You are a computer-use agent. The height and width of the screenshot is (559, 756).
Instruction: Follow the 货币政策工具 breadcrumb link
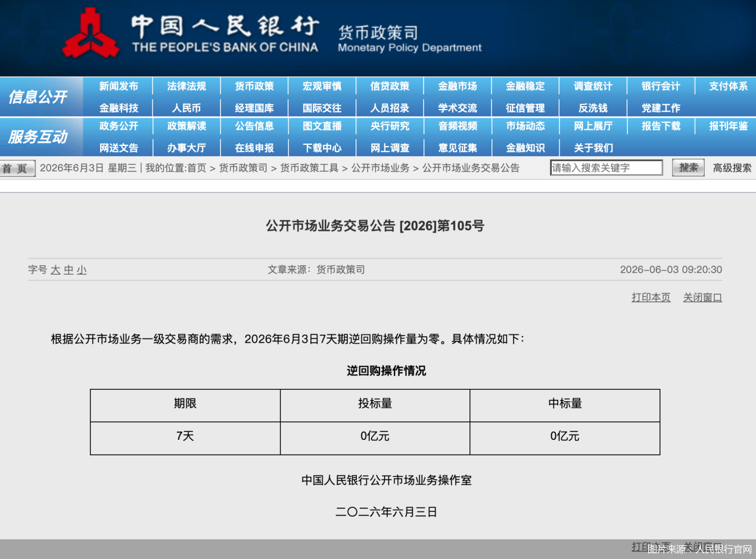(x=309, y=168)
